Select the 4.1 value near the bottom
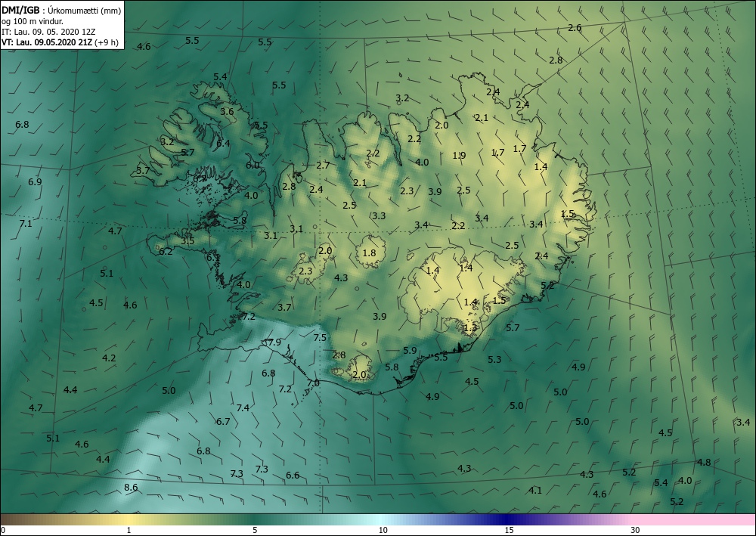 click(534, 490)
